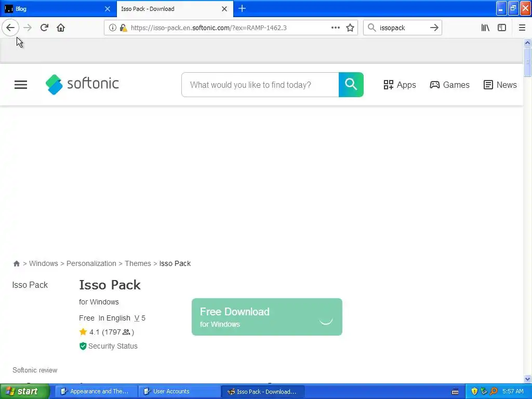The image size is (532, 399).
Task: Click the Softonic review heading
Action: 35,370
